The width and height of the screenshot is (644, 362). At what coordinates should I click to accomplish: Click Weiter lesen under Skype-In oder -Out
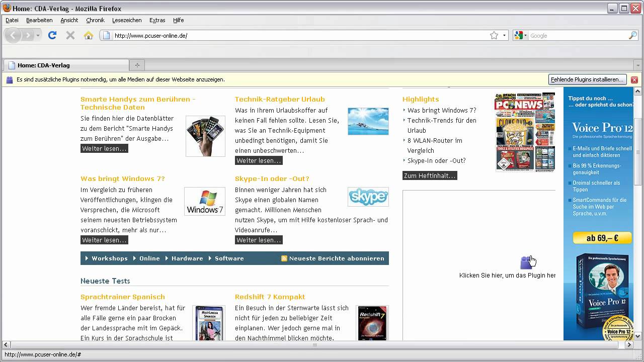click(x=259, y=240)
